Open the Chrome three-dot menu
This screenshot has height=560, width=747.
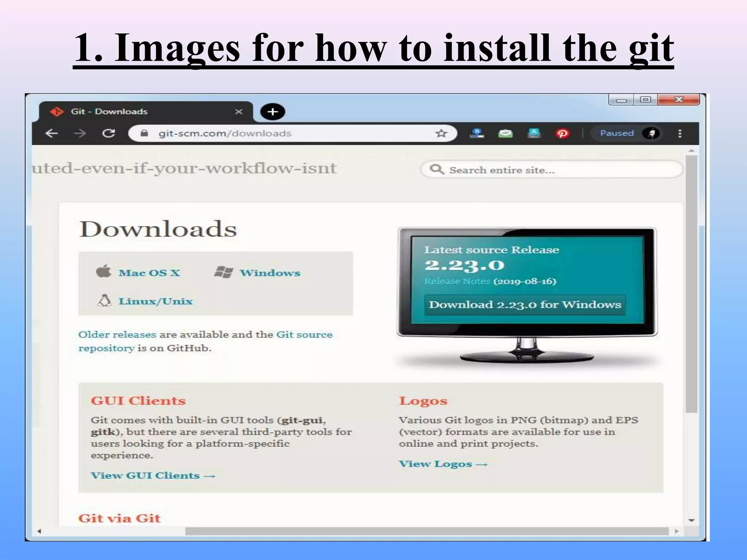(x=680, y=133)
